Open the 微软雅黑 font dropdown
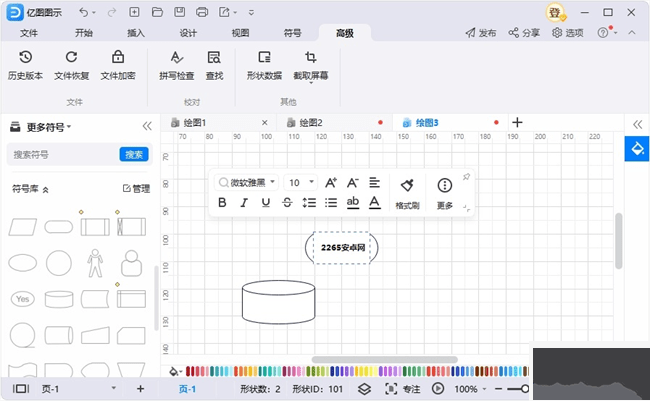The image size is (650, 401). (246, 183)
